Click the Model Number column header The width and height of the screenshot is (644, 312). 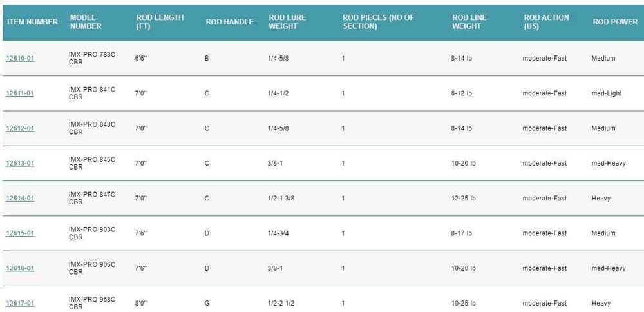point(86,22)
